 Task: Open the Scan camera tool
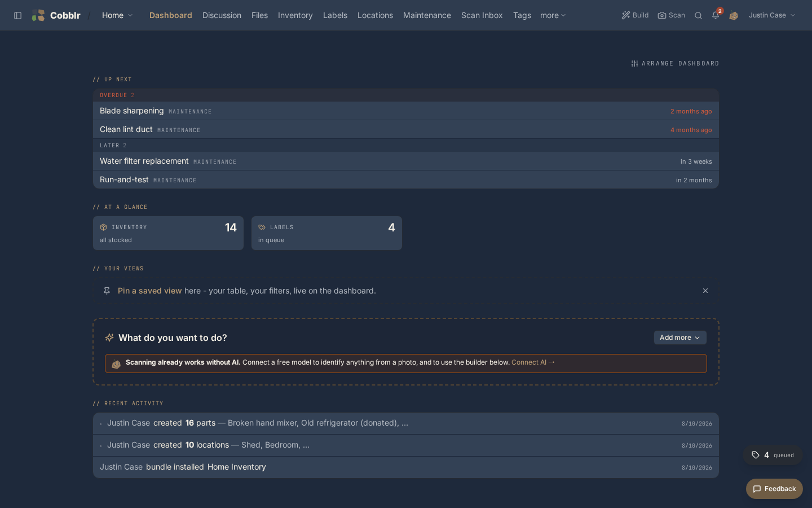click(671, 15)
